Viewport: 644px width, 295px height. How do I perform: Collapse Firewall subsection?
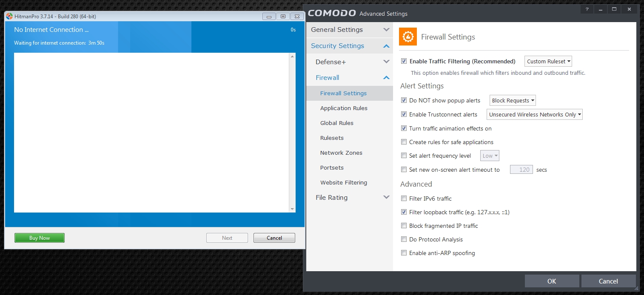(x=349, y=77)
